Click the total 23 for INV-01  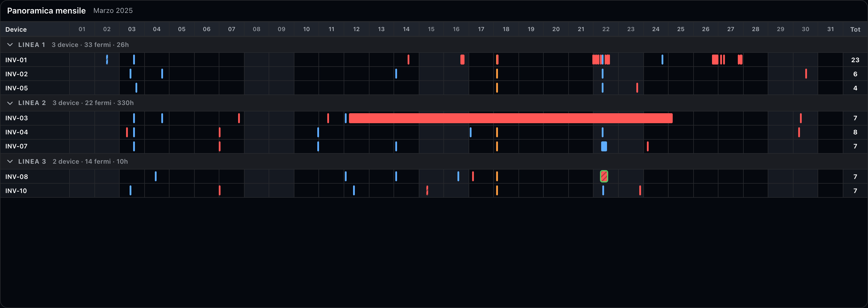click(855, 60)
